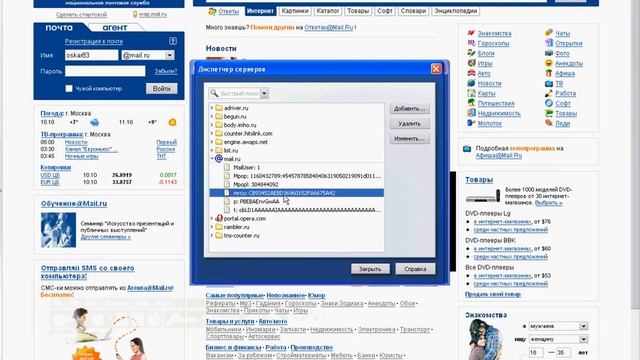
Task: Click the Имя username field
Action: (x=91, y=55)
